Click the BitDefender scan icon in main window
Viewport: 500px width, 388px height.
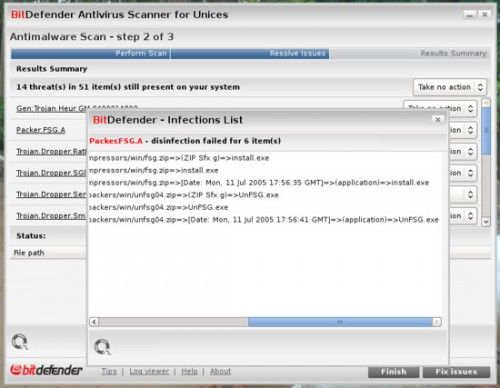pyautogui.click(x=20, y=342)
